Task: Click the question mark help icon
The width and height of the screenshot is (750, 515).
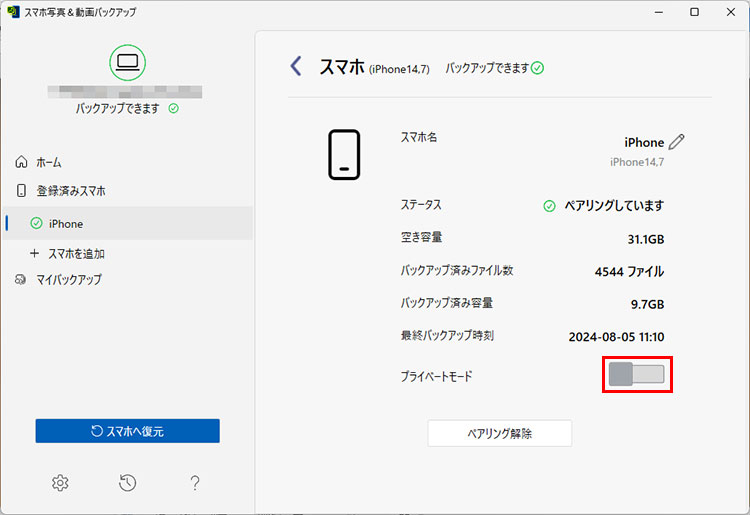Action: (x=195, y=483)
